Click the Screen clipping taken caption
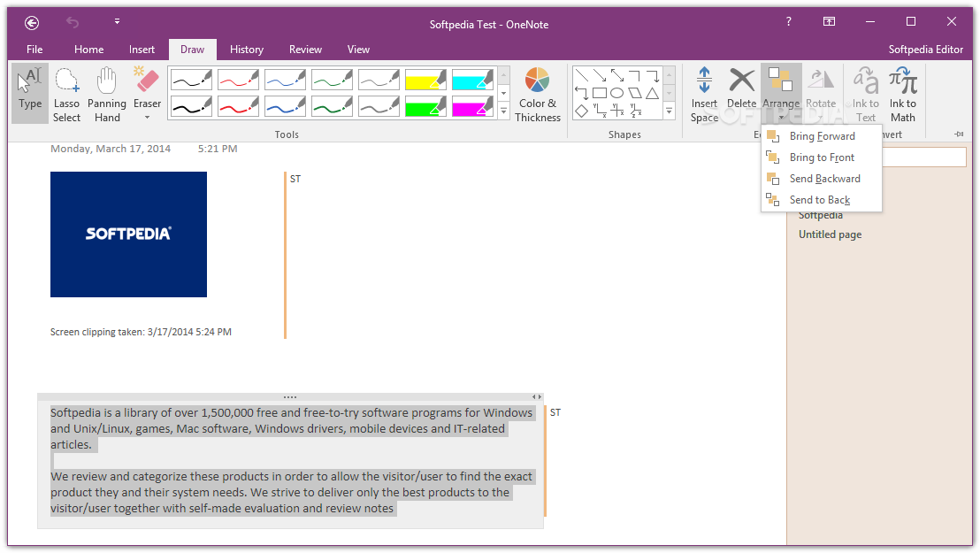The width and height of the screenshot is (980, 553). coord(141,332)
